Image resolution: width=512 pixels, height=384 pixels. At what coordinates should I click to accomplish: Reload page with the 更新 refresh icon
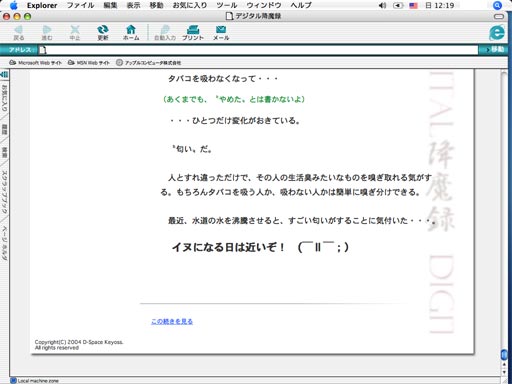pos(103,30)
